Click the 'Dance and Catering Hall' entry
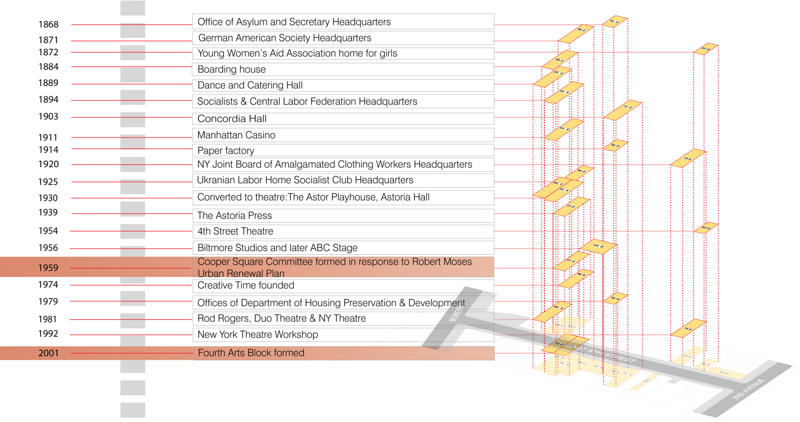800x422 pixels. pos(343,85)
